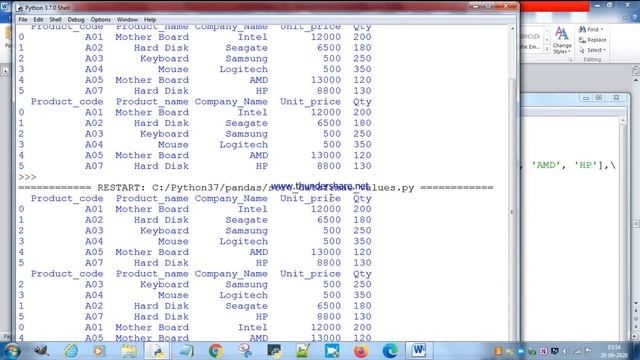The image size is (640, 360).
Task: Open Windows Explorer folder in taskbar
Action: [x=129, y=351]
